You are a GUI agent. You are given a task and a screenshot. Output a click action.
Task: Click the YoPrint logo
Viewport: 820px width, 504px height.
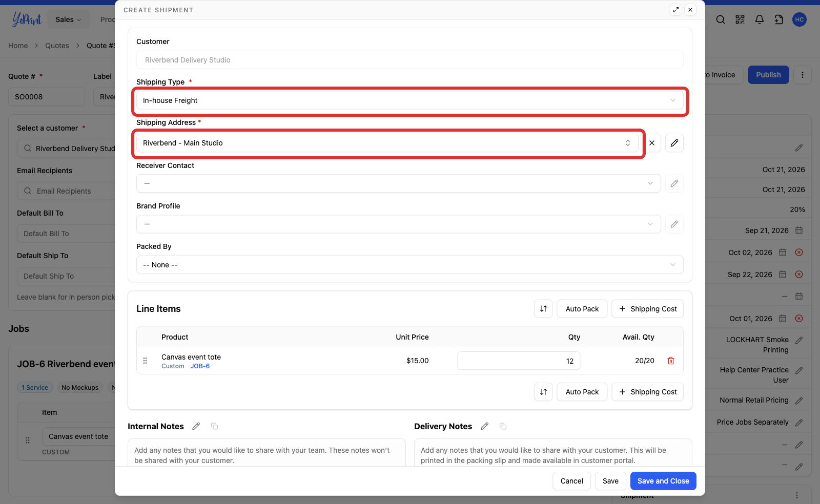tap(27, 19)
